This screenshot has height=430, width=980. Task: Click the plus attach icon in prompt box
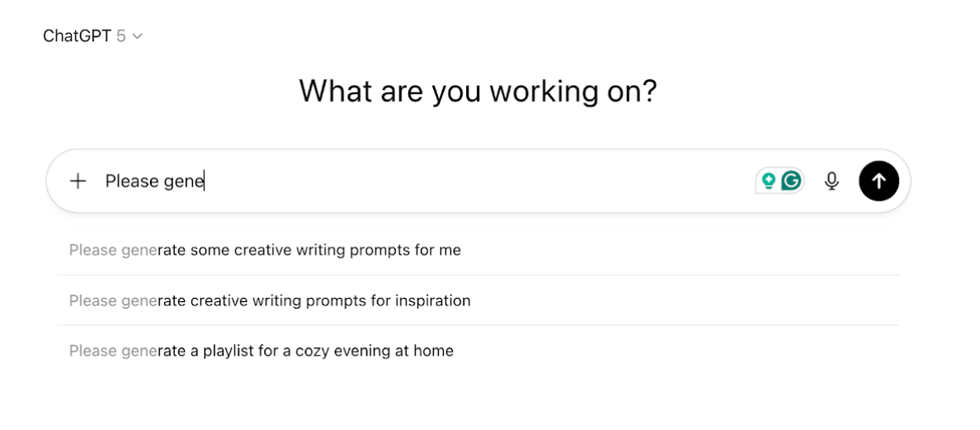[78, 182]
